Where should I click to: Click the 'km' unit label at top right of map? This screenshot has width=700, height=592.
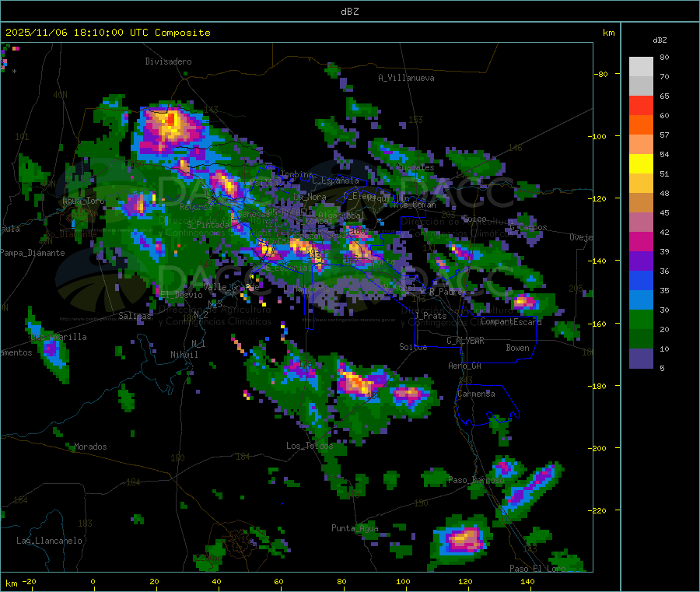[x=608, y=33]
